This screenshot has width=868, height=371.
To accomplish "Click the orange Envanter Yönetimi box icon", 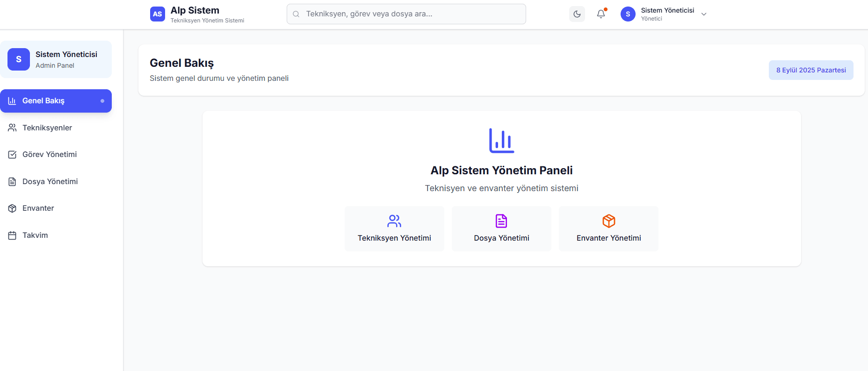I will pyautogui.click(x=608, y=221).
